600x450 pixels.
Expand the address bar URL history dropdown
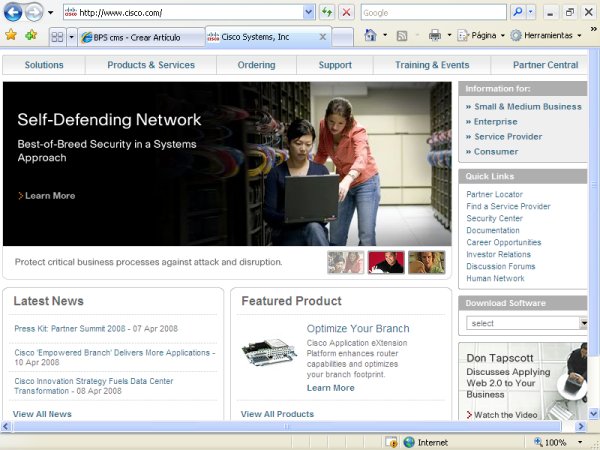coord(309,13)
